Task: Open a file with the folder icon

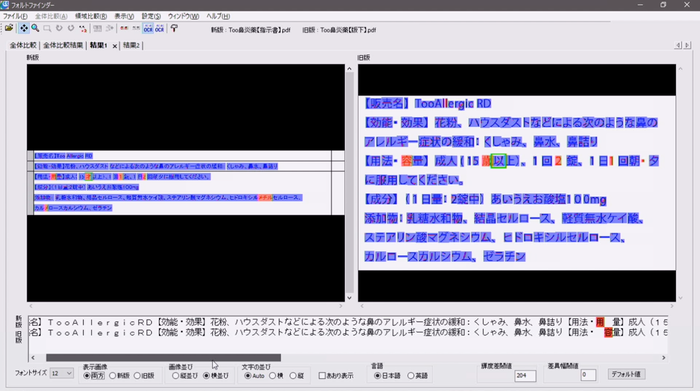Action: point(9,29)
